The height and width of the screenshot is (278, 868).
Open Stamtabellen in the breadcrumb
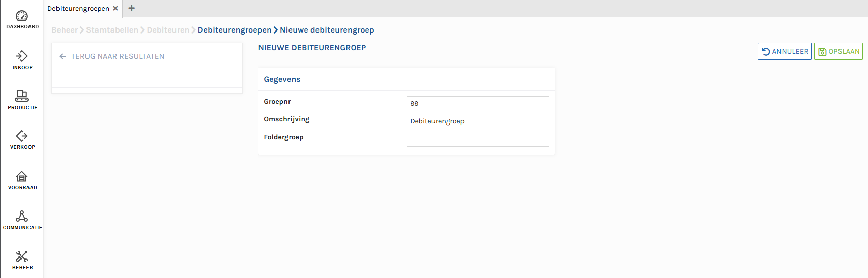(112, 30)
